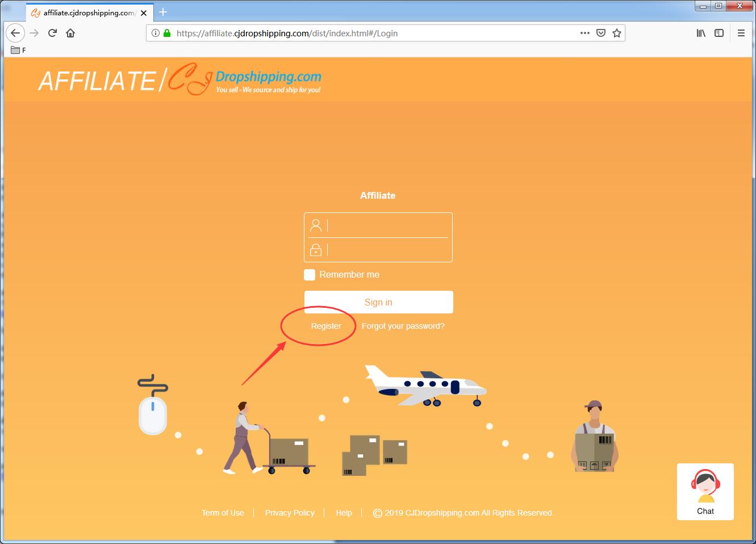The width and height of the screenshot is (756, 544).
Task: Save page to Pocket icon
Action: pyautogui.click(x=601, y=33)
